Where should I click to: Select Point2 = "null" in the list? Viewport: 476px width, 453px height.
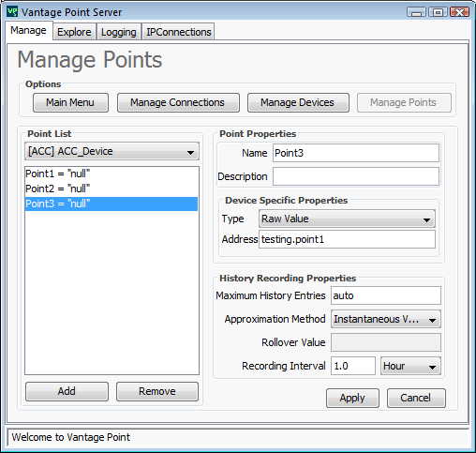112,189
